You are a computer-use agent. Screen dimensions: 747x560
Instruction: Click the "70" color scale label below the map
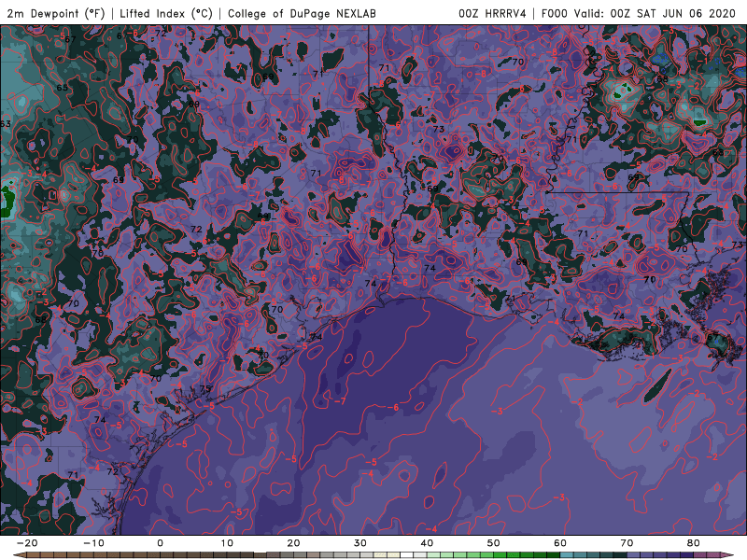627,543
